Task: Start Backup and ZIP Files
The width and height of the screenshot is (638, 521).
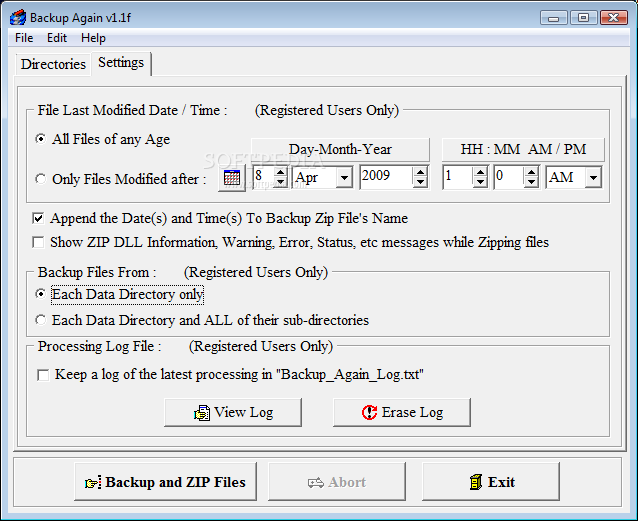Action: pos(165,482)
